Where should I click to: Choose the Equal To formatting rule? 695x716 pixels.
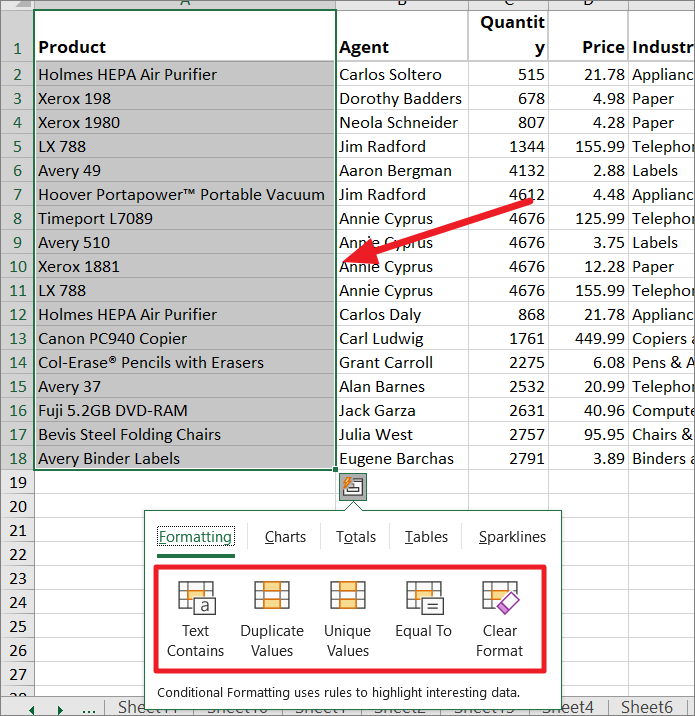(424, 610)
